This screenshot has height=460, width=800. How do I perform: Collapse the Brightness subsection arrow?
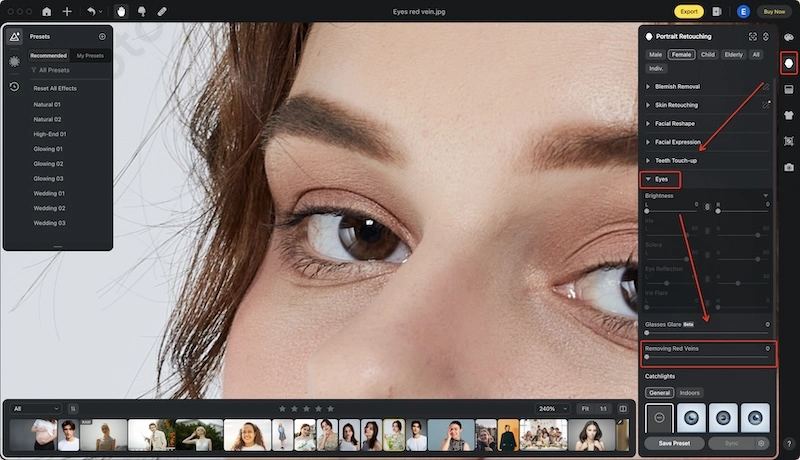766,195
